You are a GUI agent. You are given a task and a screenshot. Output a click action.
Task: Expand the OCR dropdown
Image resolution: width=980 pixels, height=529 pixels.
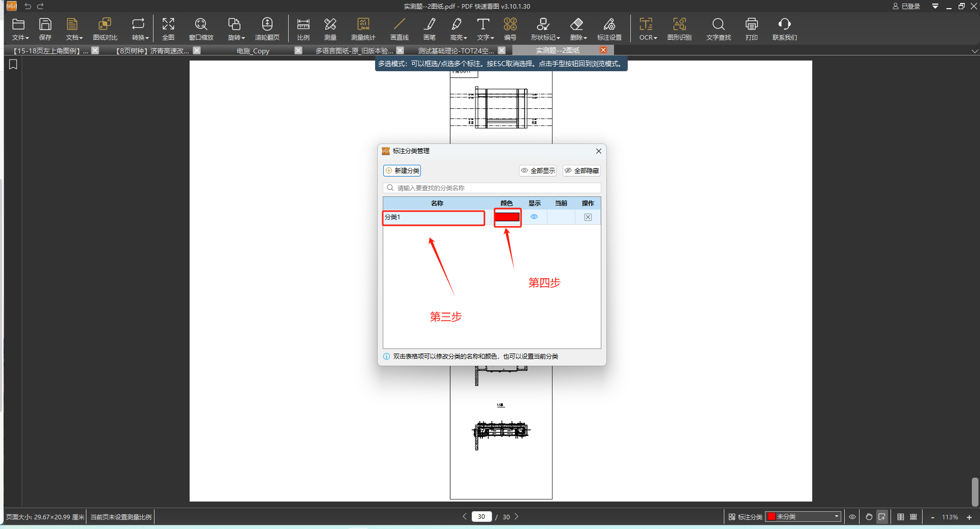pos(648,29)
